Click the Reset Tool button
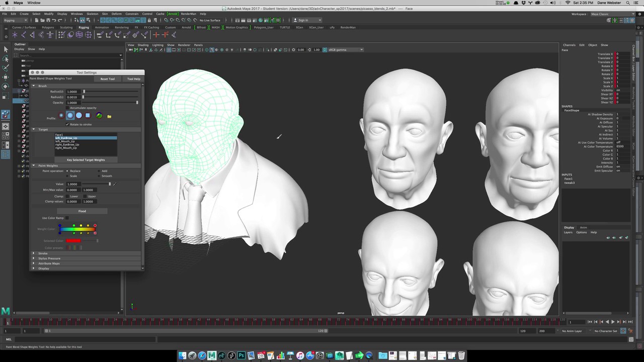 (x=107, y=79)
